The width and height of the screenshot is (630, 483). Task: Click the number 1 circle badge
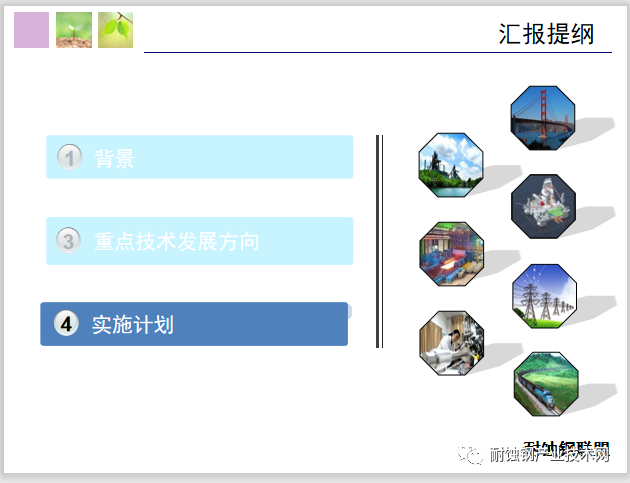point(69,158)
